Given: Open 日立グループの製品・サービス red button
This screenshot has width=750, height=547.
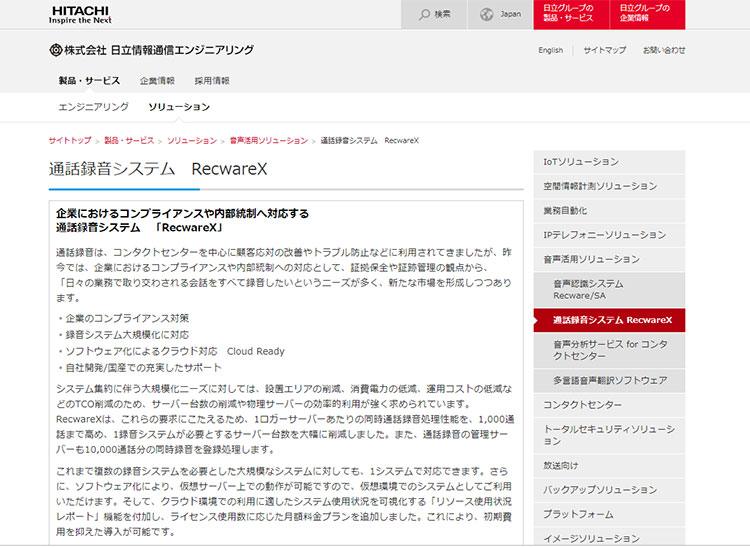Looking at the screenshot, I should click(x=571, y=14).
